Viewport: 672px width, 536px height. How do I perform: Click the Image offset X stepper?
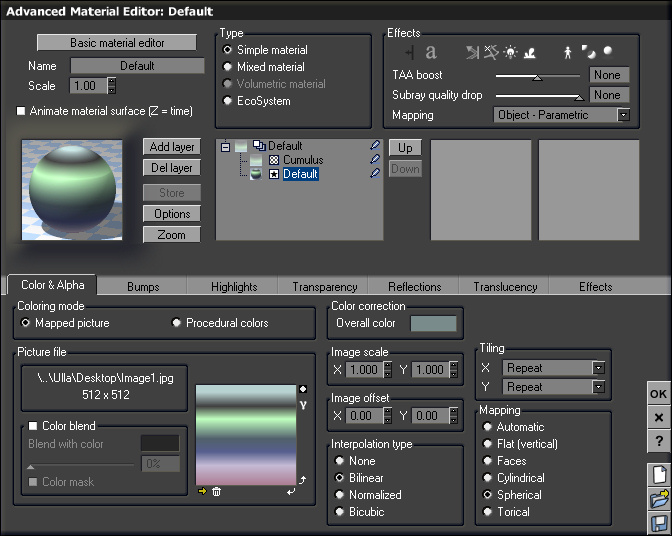[x=387, y=416]
